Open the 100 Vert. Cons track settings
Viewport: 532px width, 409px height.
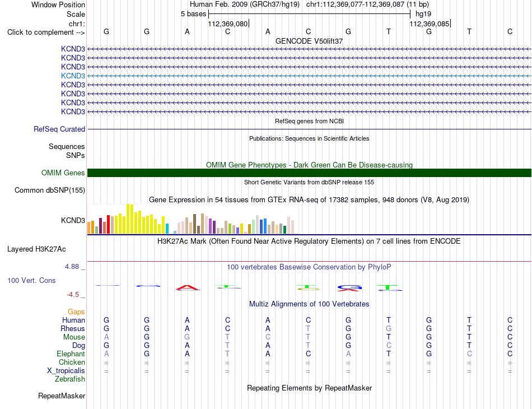click(x=31, y=280)
